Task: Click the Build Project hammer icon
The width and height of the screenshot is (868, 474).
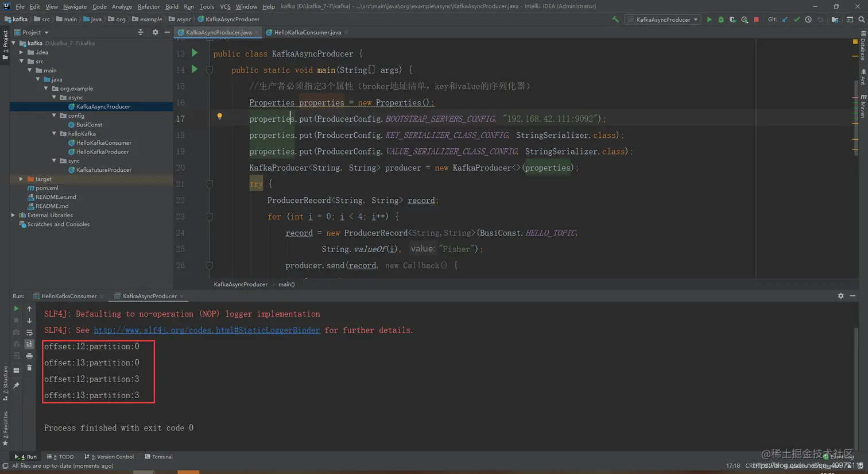Action: [615, 20]
